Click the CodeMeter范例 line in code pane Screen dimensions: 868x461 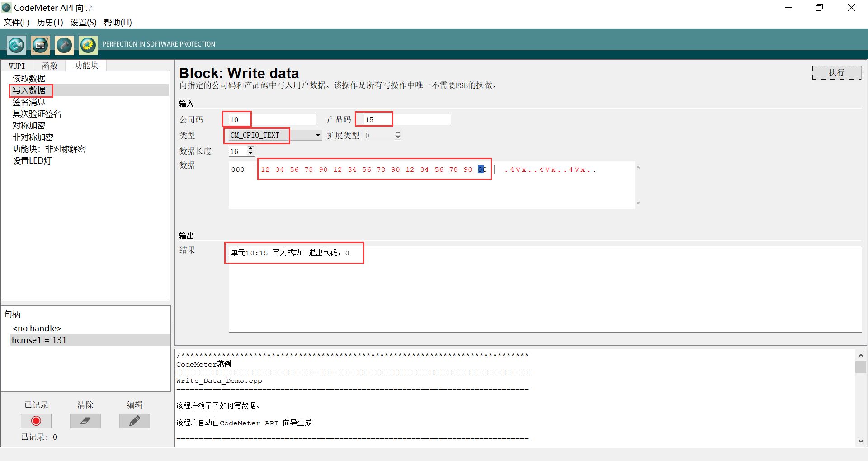pos(203,364)
